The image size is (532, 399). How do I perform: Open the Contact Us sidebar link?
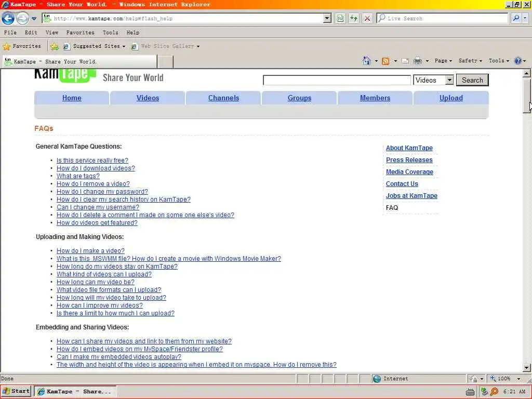pos(402,184)
